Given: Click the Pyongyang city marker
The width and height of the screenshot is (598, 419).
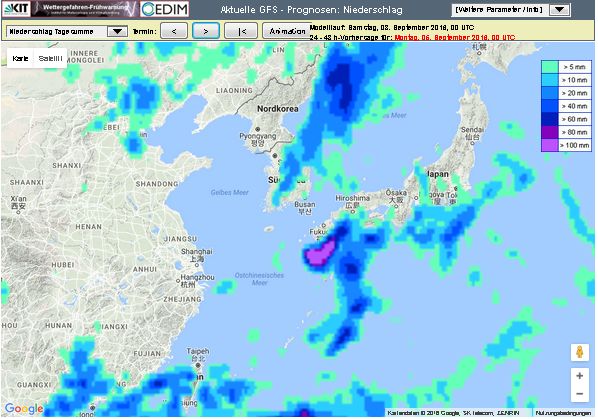Looking at the screenshot, I should pyautogui.click(x=258, y=129).
